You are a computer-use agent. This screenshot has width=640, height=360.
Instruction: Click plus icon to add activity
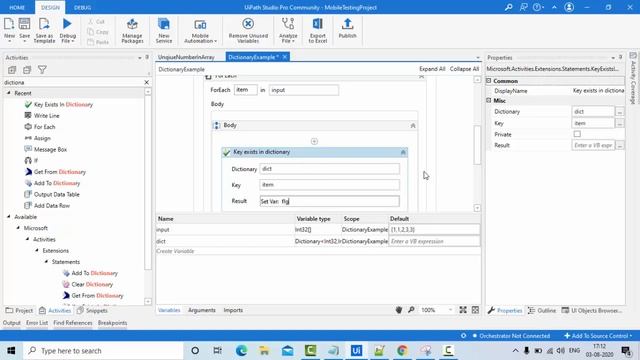(x=314, y=141)
